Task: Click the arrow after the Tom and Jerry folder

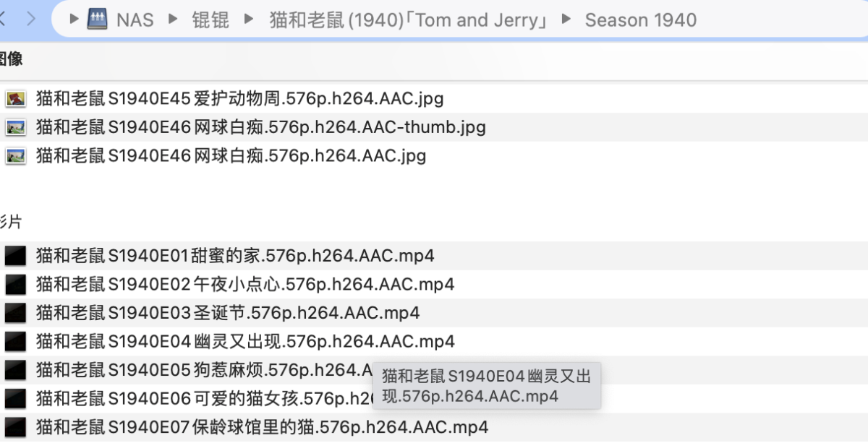Action: pyautogui.click(x=567, y=20)
